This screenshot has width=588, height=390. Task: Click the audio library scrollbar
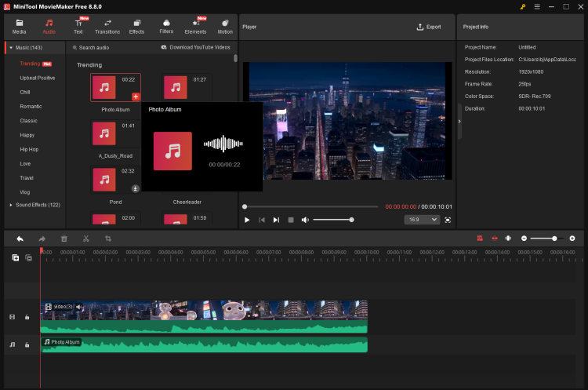coord(235,58)
